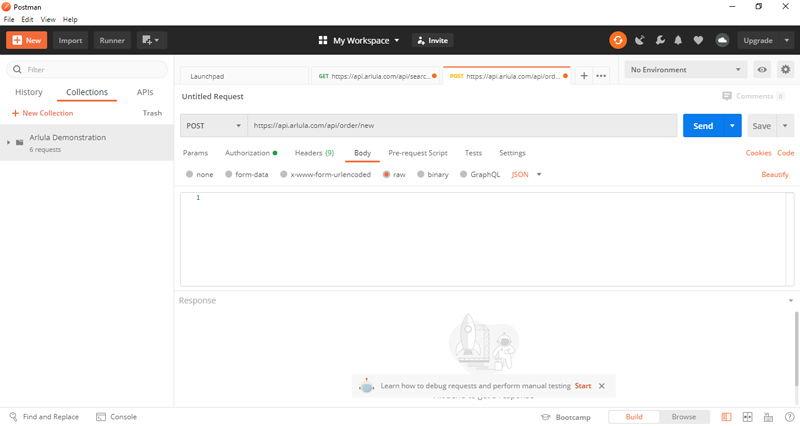Screen dimensions: 800x426
Task: Expand the Arlula Demonstration collection
Action: (x=8, y=142)
